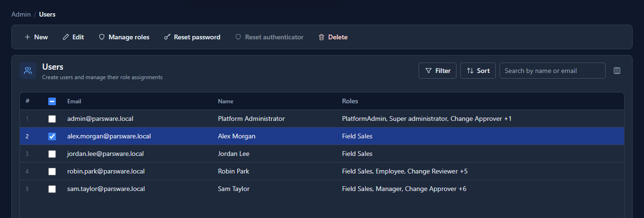Delete the selected user
The width and height of the screenshot is (644, 218).
coord(333,37)
